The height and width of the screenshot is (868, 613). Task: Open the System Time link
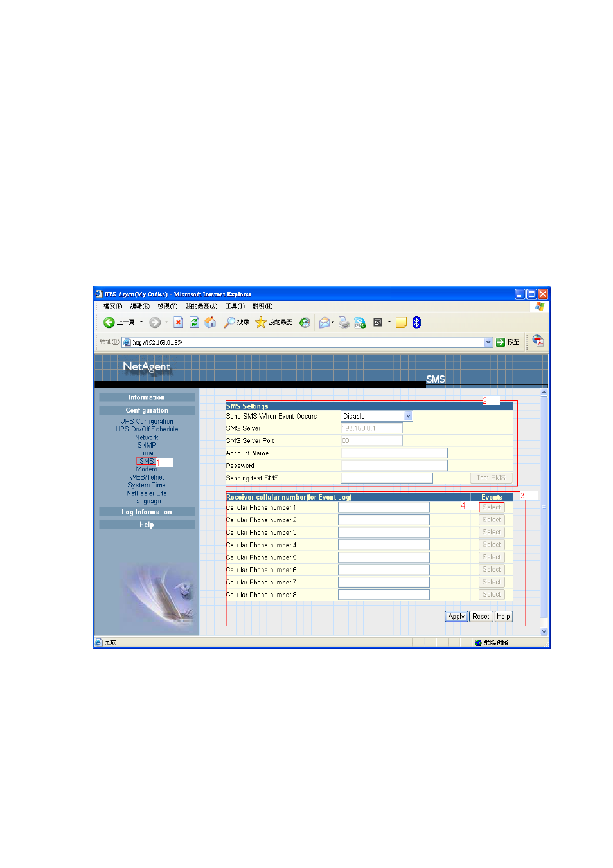[147, 485]
